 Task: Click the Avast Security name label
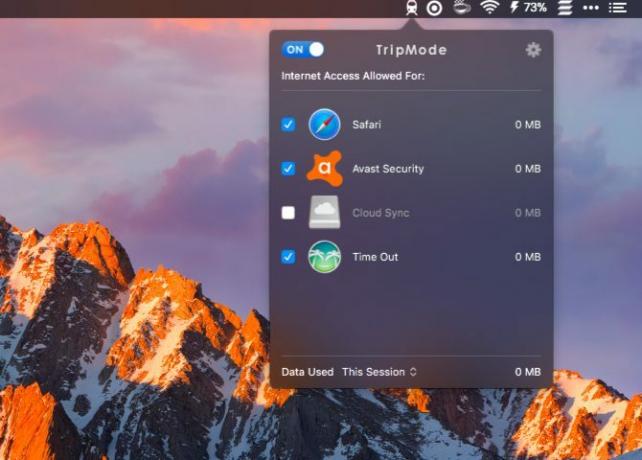388,169
